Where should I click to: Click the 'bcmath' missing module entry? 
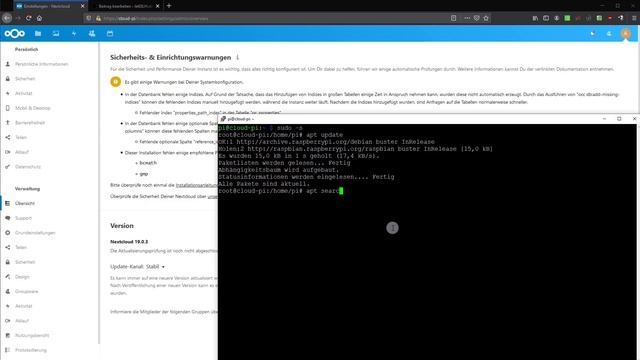tap(148, 163)
